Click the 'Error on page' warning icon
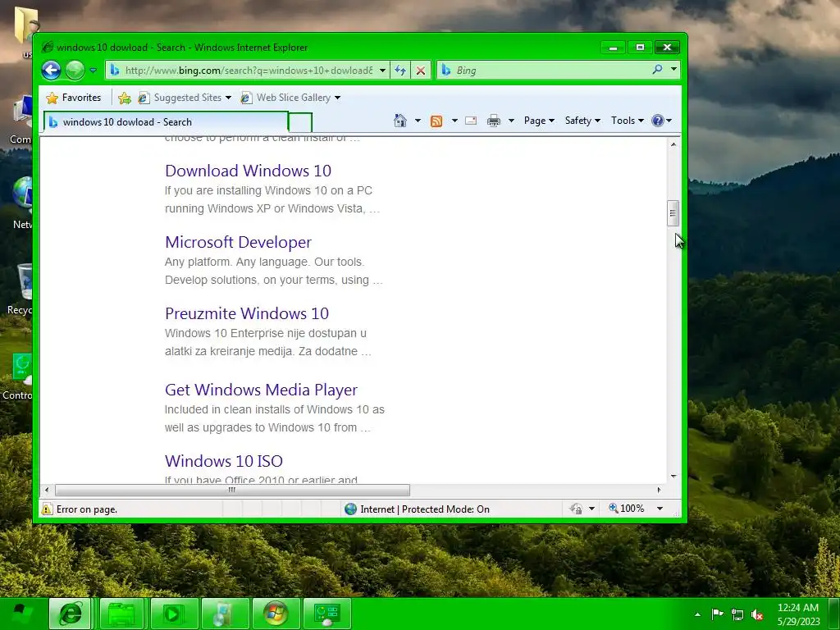 47,509
